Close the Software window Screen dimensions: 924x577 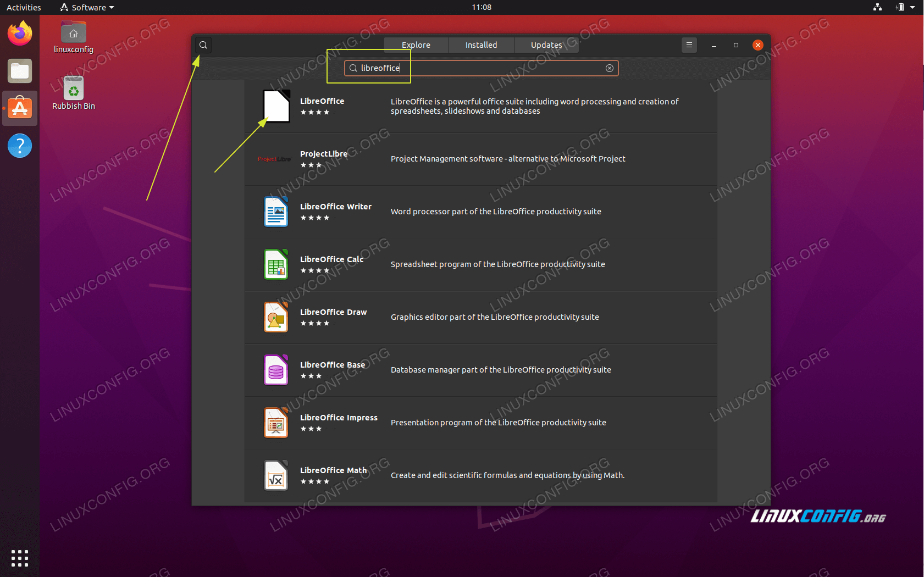coord(758,45)
